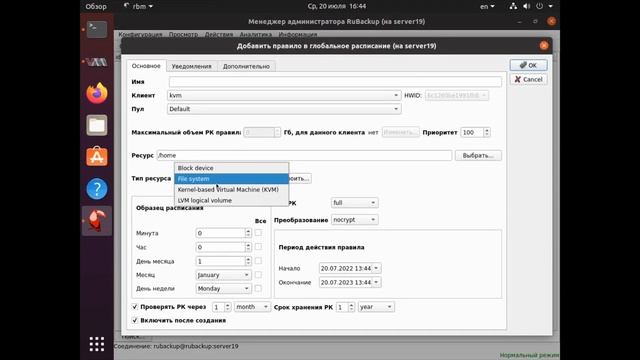Viewport: 640px width, 360px height.
Task: Launch the VM manager dock icon
Action: pyautogui.click(x=97, y=62)
